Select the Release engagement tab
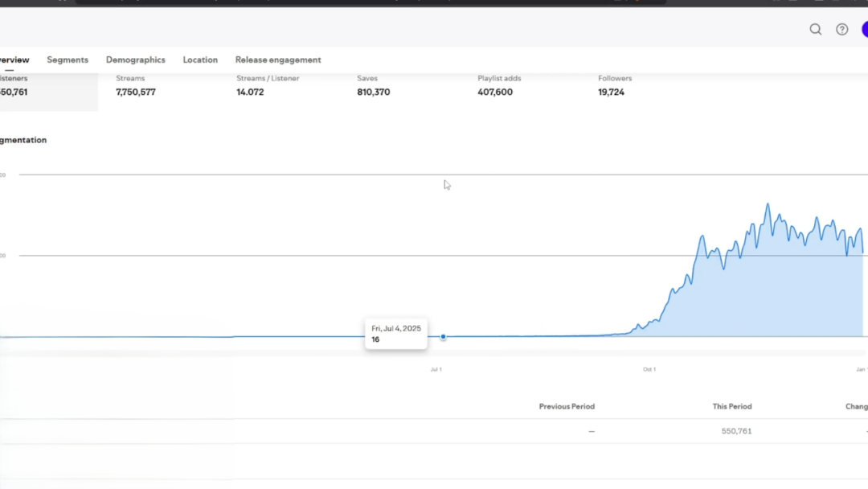 tap(277, 60)
